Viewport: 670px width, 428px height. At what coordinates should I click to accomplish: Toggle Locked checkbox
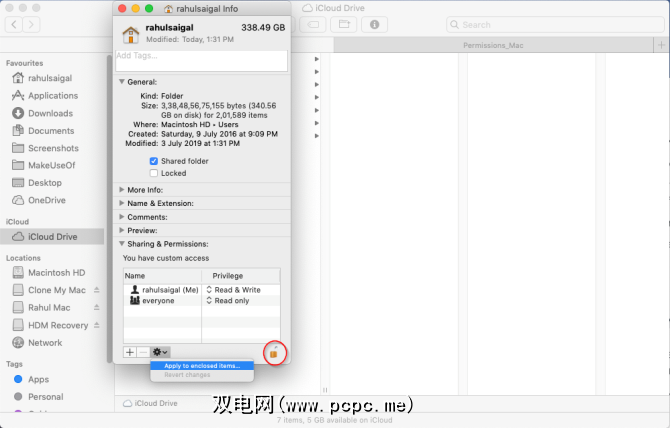pyautogui.click(x=154, y=173)
